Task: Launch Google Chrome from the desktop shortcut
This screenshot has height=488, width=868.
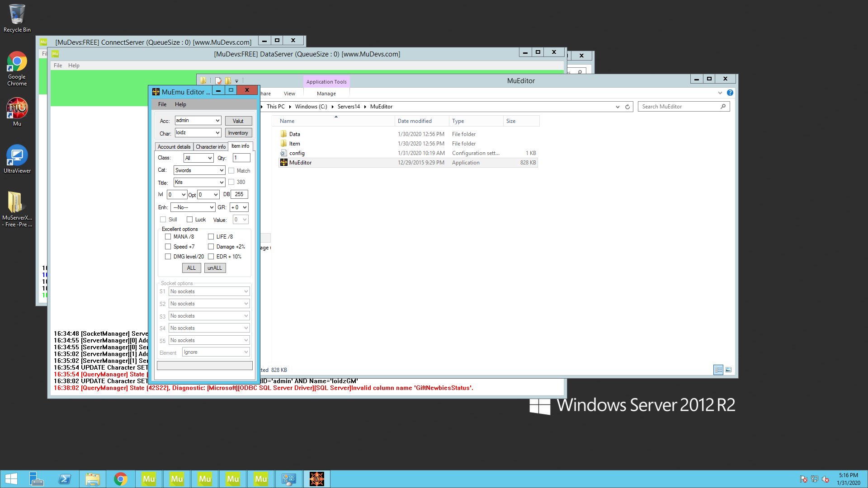Action: (x=17, y=69)
